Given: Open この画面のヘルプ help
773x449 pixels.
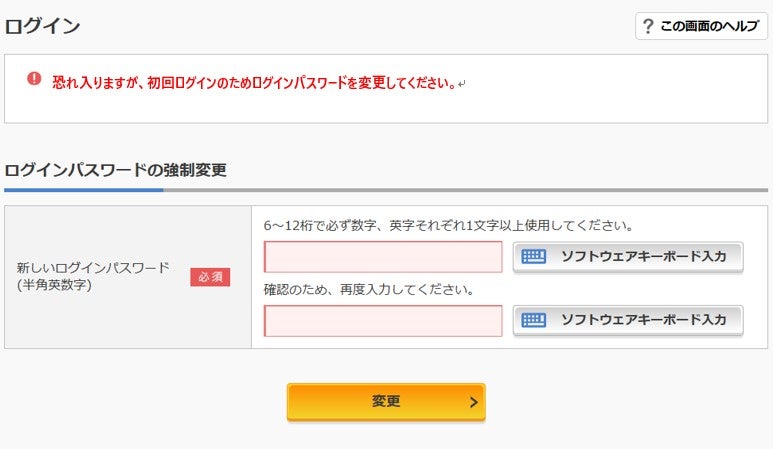Looking at the screenshot, I should coord(701,27).
